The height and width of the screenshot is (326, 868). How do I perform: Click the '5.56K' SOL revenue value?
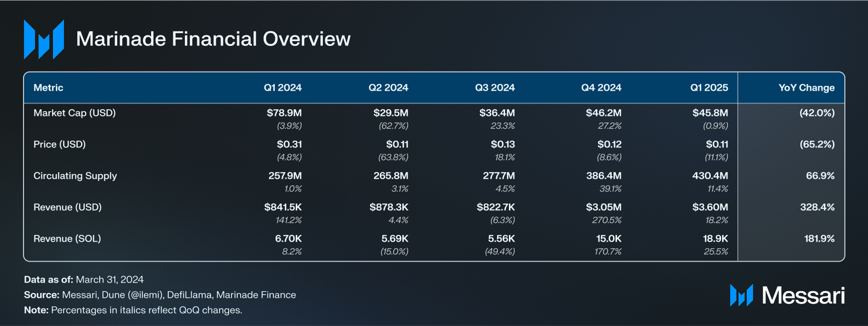(x=501, y=239)
